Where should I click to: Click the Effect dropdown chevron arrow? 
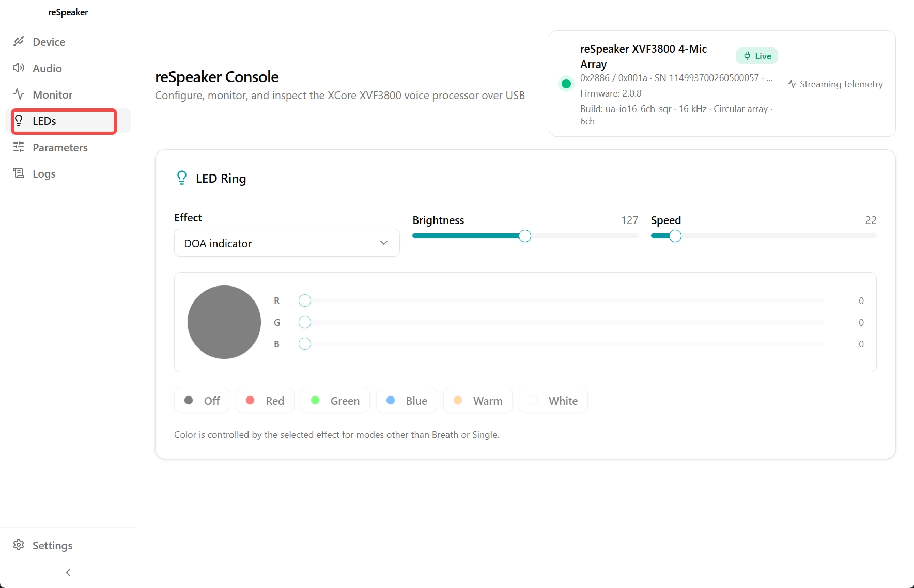(384, 243)
